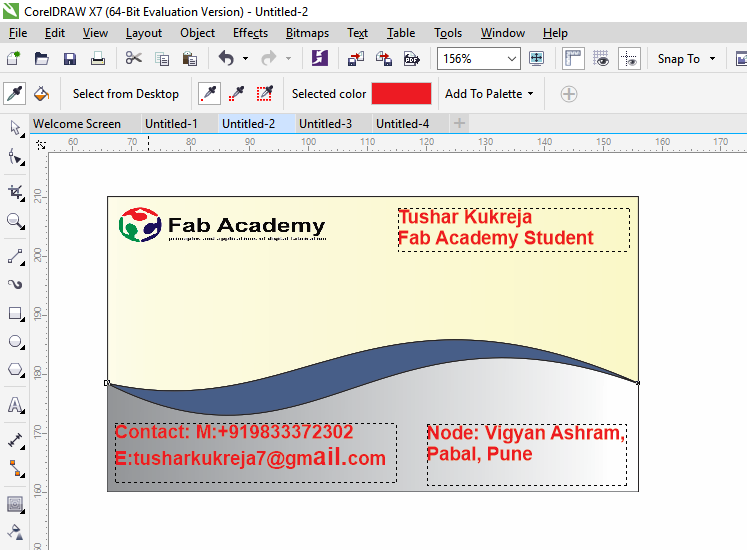Screen dimensions: 747x550
Task: Expand the Undo history dropdown arrow
Action: point(245,59)
